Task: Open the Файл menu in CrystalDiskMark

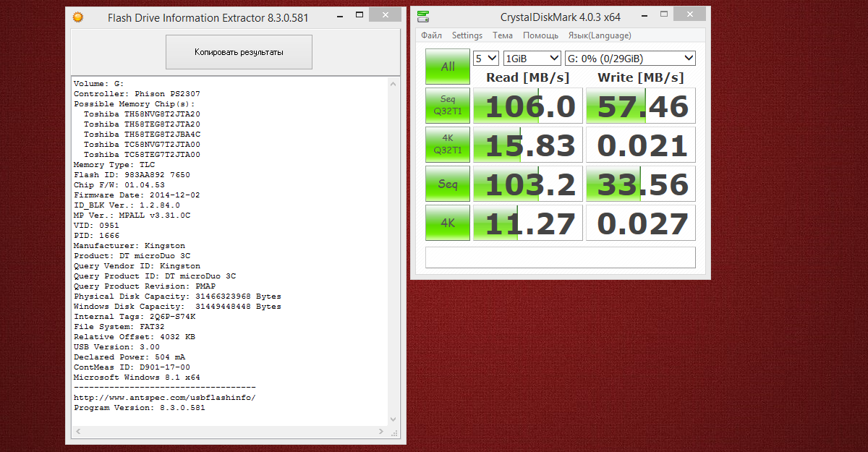Action: pos(431,35)
